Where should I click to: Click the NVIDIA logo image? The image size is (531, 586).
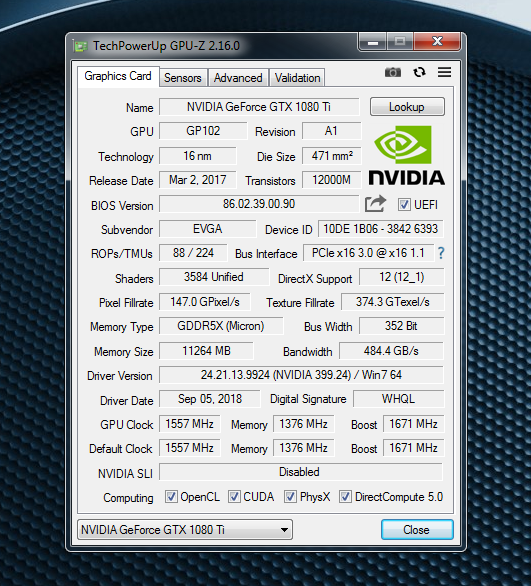(x=407, y=155)
